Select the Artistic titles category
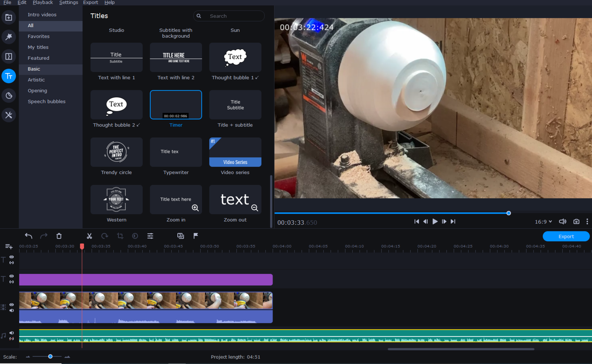The image size is (592, 364). point(36,80)
